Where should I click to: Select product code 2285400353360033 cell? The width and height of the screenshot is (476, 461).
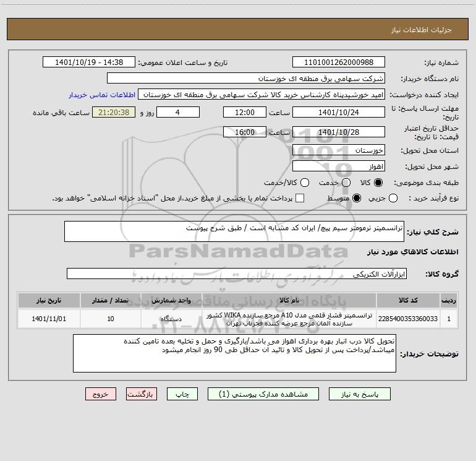408,319
